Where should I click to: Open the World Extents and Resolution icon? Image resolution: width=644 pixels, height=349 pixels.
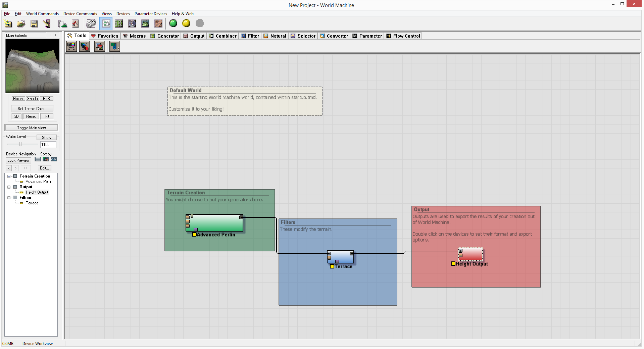tap(62, 23)
